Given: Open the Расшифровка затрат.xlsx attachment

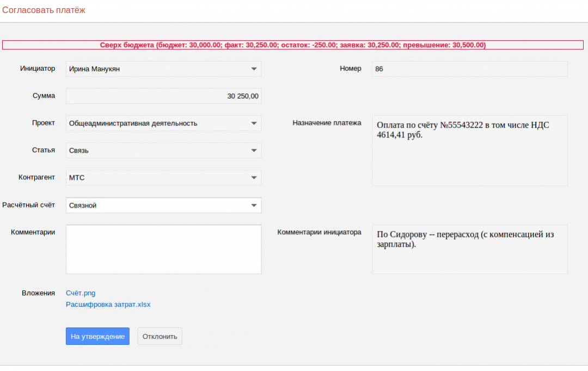Looking at the screenshot, I should click(x=108, y=305).
